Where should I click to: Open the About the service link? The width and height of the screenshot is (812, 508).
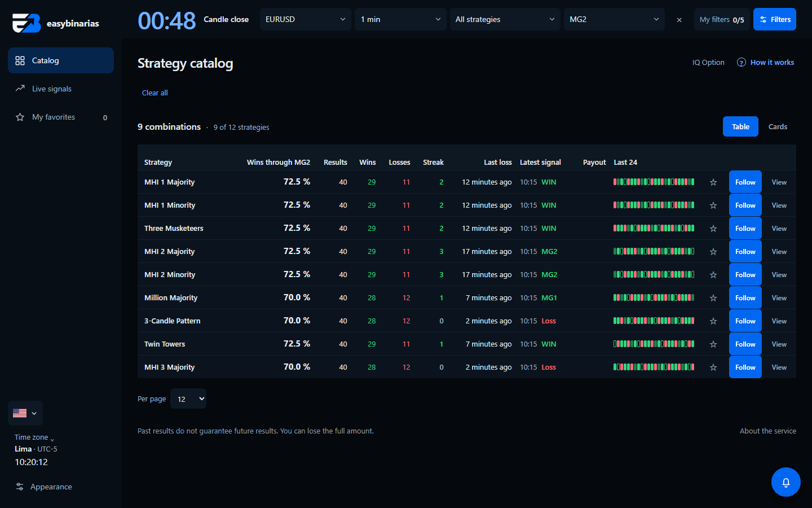(768, 431)
